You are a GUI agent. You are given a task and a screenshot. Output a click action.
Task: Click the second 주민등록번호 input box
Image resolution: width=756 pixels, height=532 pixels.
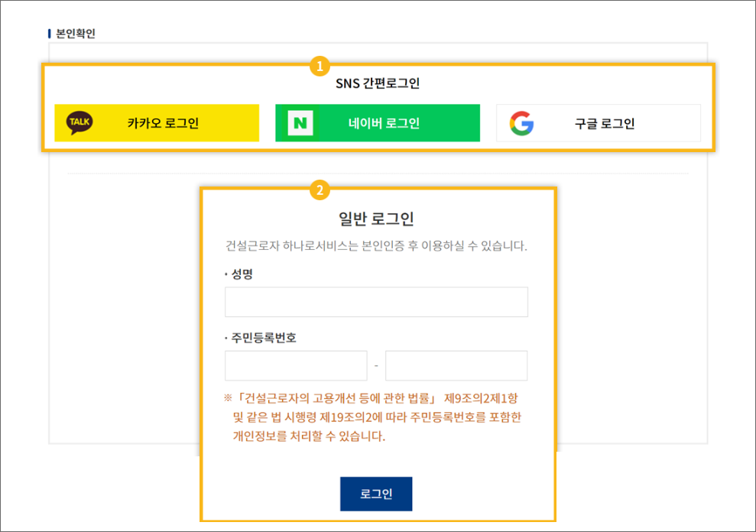point(456,365)
